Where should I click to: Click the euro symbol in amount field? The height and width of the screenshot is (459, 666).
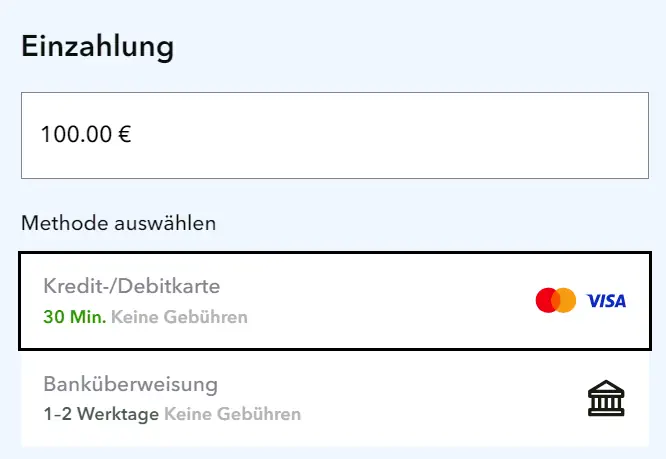tap(125, 135)
